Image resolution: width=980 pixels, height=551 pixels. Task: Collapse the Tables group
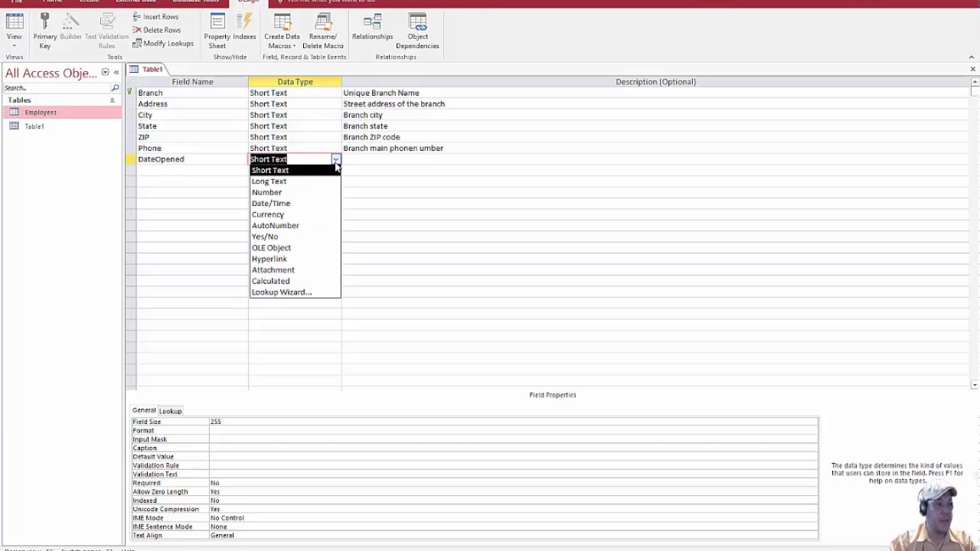point(112,100)
